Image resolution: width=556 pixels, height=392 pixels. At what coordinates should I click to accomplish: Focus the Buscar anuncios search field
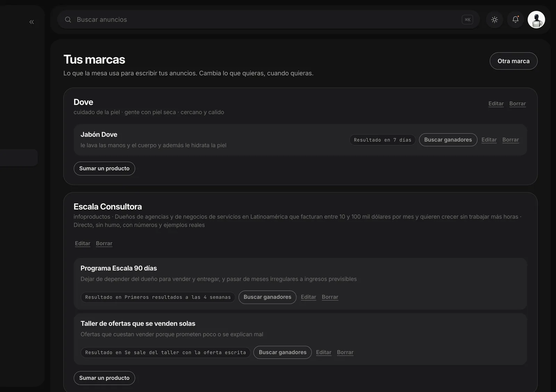[x=268, y=19]
